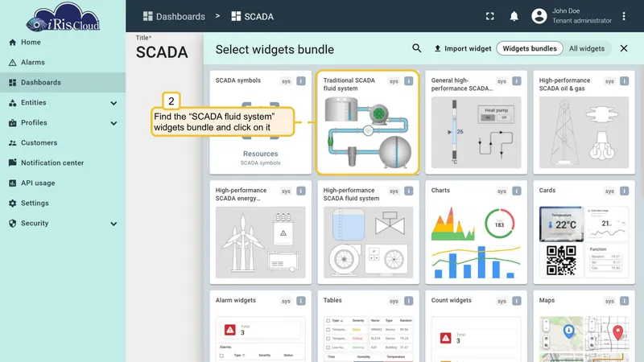Show info for General high-performance SCADA
This screenshot has width=644, height=362.
click(x=517, y=81)
